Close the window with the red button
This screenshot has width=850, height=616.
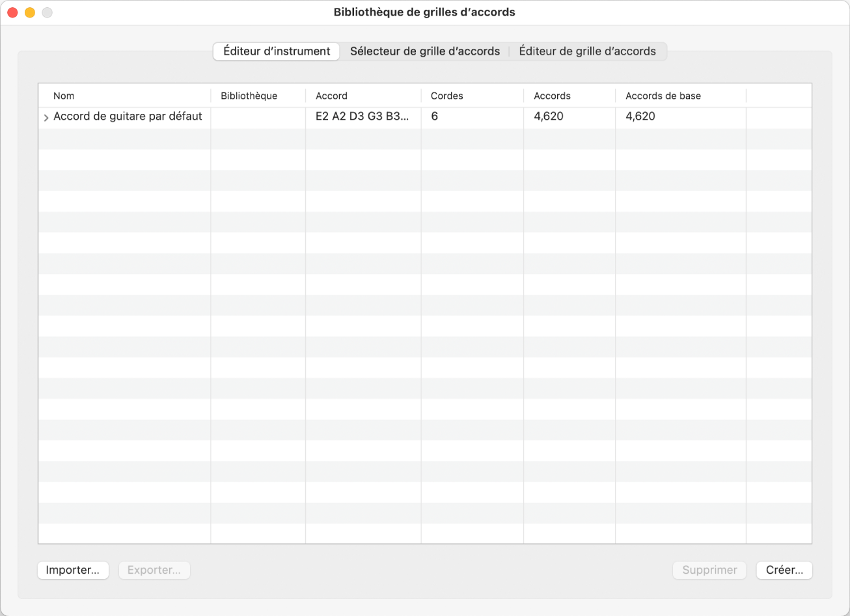pyautogui.click(x=12, y=12)
